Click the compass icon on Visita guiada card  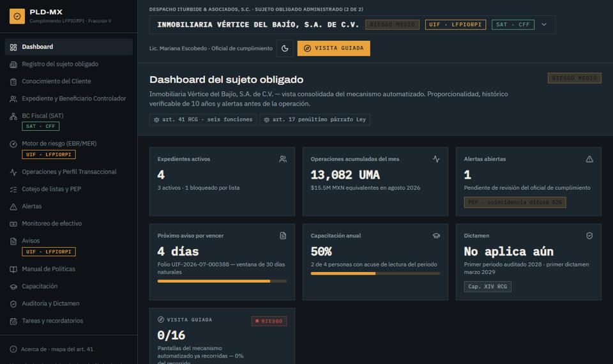coord(161,319)
